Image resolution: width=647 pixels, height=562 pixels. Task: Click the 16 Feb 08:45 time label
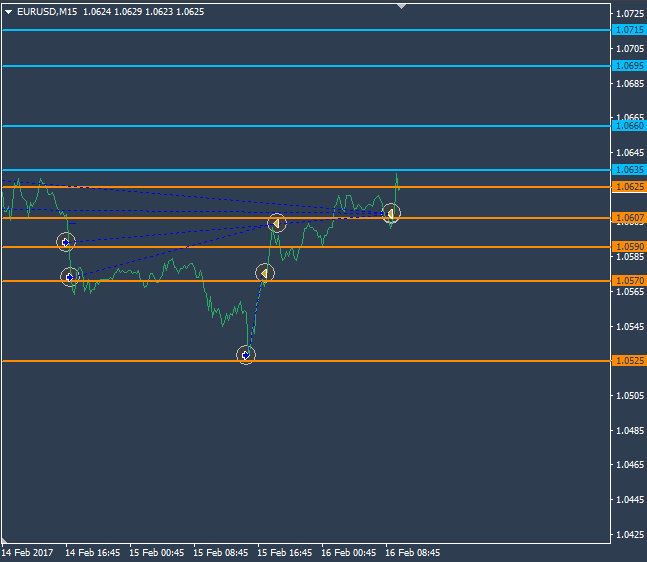[x=413, y=553]
